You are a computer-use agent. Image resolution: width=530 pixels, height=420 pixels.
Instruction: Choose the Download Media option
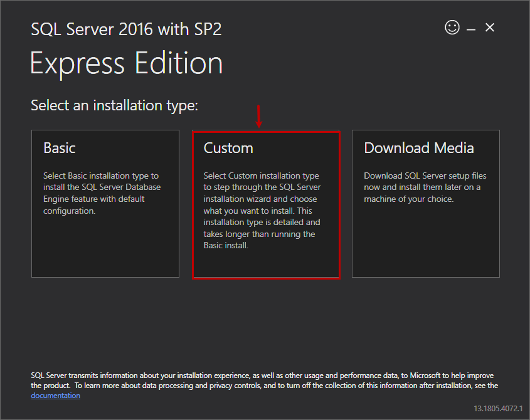pos(425,204)
